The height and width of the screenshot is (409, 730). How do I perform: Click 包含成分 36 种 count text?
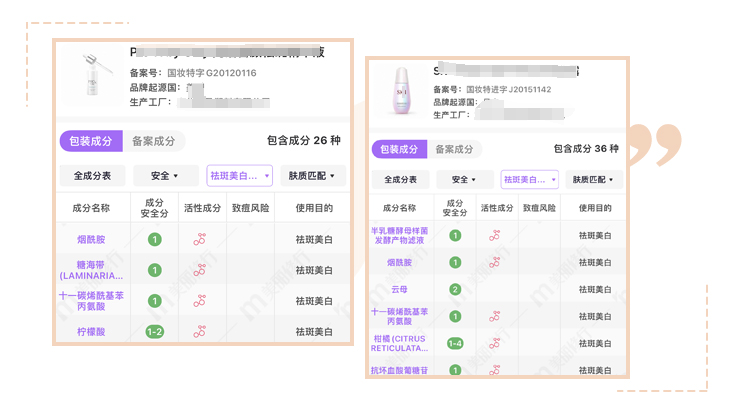(586, 149)
